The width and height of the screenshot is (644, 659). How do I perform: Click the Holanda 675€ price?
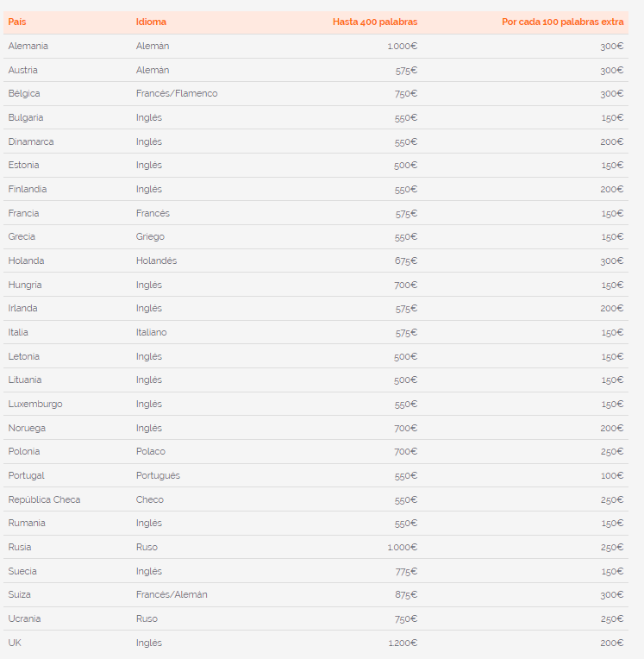pyautogui.click(x=406, y=261)
